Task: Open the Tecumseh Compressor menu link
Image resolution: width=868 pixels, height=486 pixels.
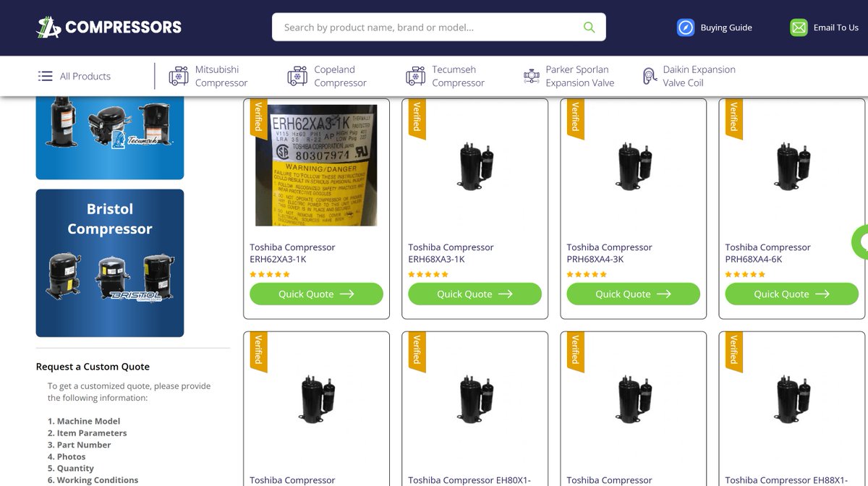Action: tap(458, 76)
